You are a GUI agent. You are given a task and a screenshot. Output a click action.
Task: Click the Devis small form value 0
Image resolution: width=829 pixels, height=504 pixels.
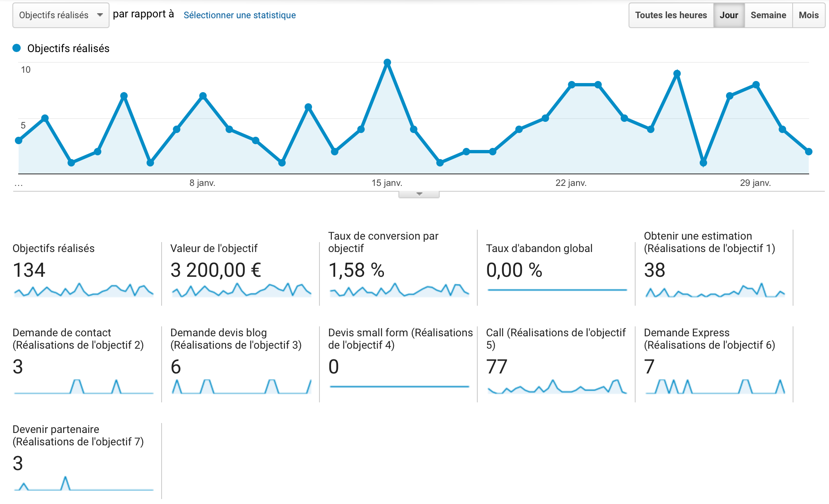[x=334, y=367]
